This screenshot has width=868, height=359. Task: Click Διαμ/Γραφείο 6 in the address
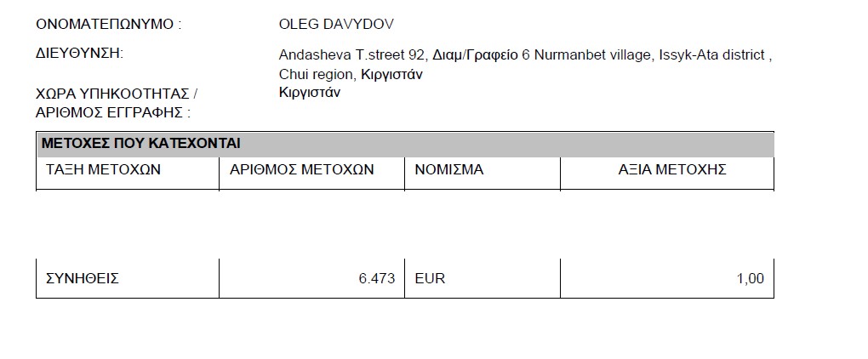tap(481, 55)
